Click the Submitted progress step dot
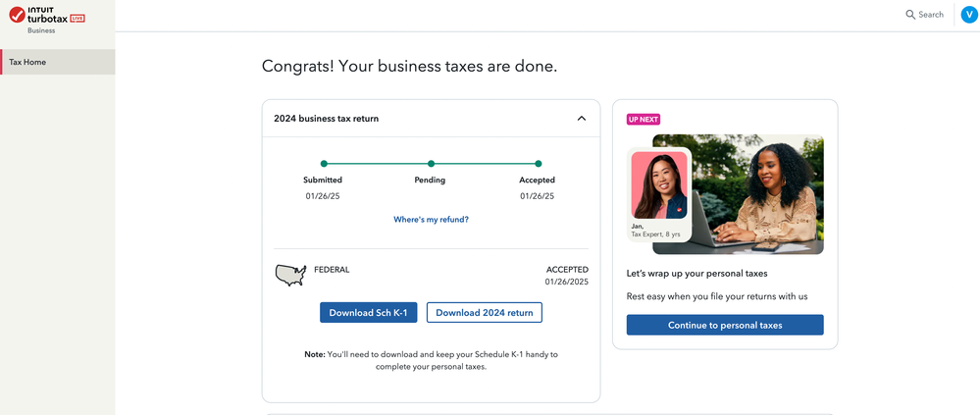The width and height of the screenshot is (980, 415). coord(324,164)
